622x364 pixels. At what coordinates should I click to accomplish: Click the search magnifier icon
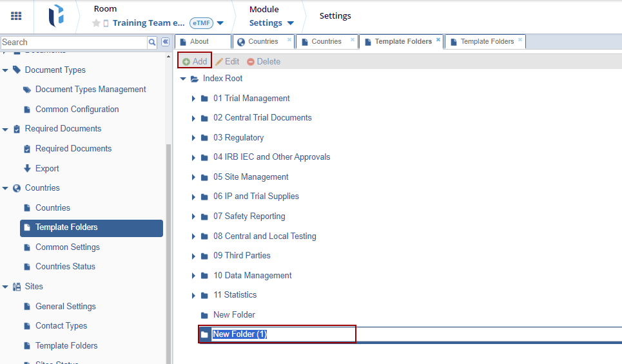coord(152,42)
